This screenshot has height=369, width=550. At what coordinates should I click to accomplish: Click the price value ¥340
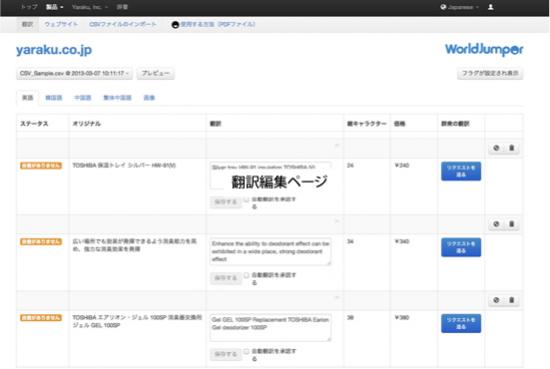[x=402, y=241]
